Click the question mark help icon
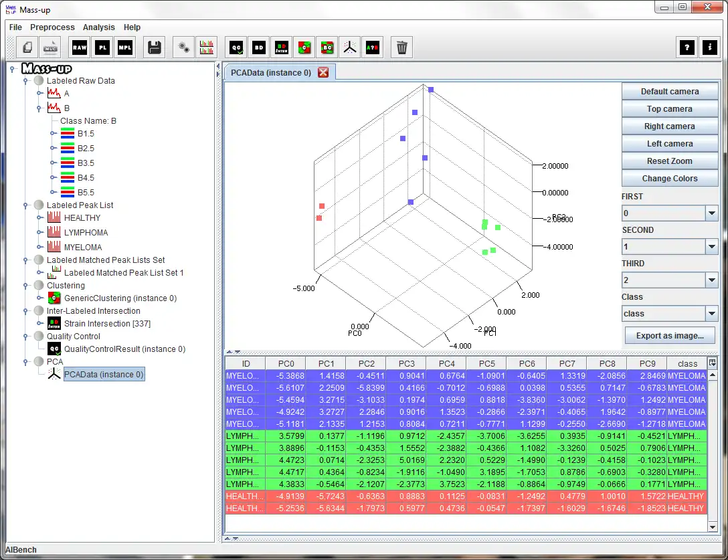Image resolution: width=728 pixels, height=560 pixels. point(687,48)
